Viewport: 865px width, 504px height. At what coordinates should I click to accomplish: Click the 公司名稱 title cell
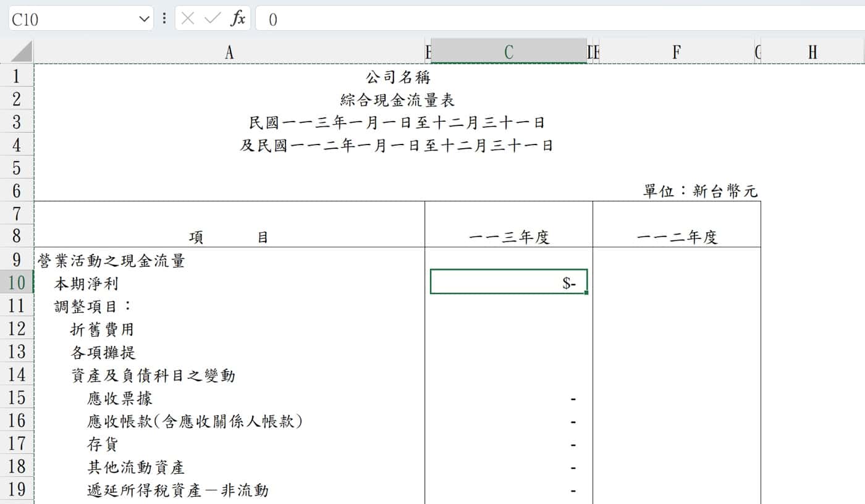pyautogui.click(x=398, y=77)
